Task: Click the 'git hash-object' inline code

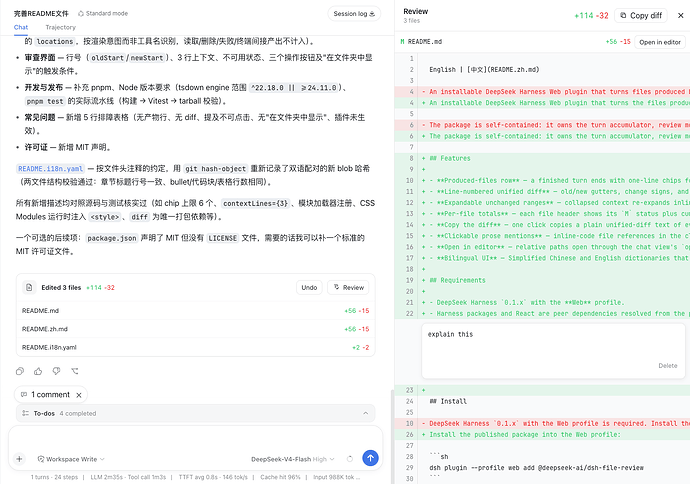Action: point(215,169)
